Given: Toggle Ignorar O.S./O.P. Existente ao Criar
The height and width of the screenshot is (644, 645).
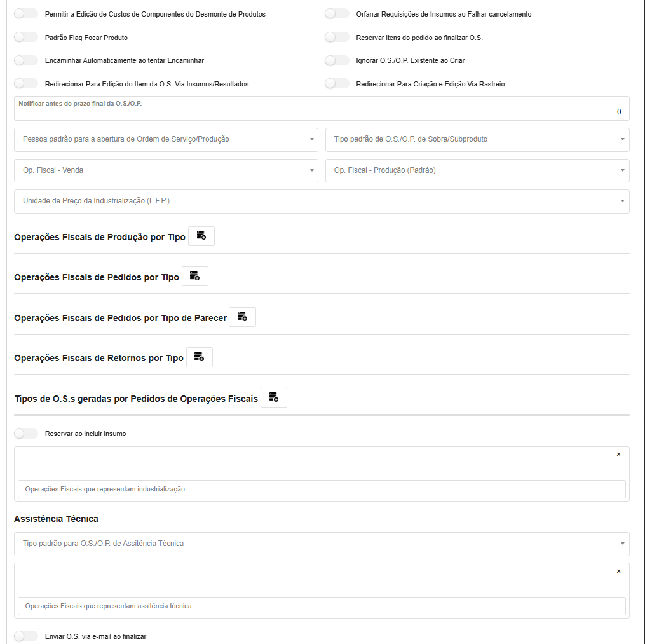Looking at the screenshot, I should 337,60.
